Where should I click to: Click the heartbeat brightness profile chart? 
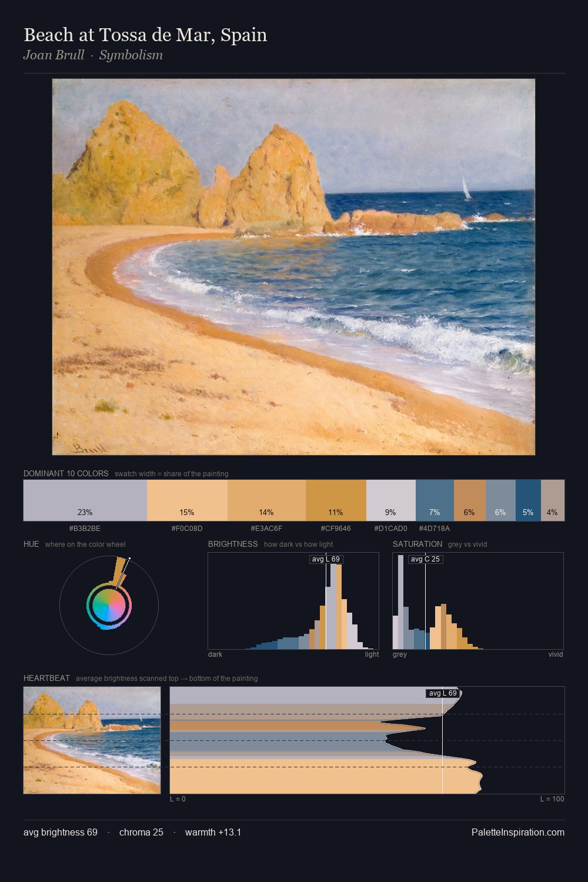coord(367,740)
